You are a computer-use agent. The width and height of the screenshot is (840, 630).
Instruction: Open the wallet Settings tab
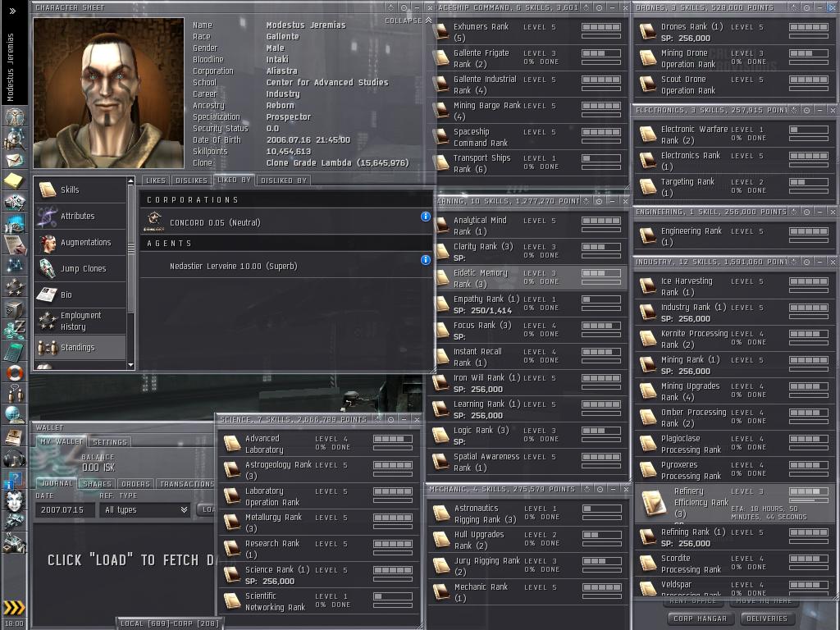pyautogui.click(x=110, y=442)
